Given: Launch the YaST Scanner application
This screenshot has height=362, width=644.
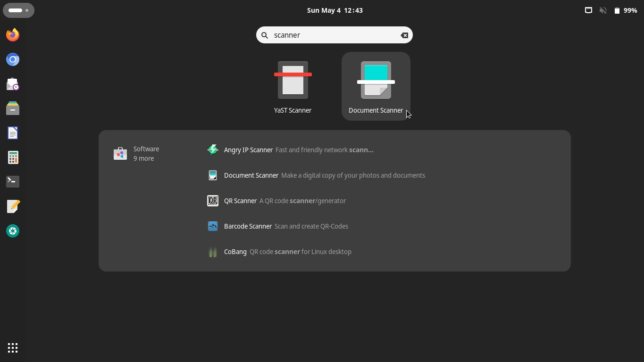Looking at the screenshot, I should pos(293,87).
